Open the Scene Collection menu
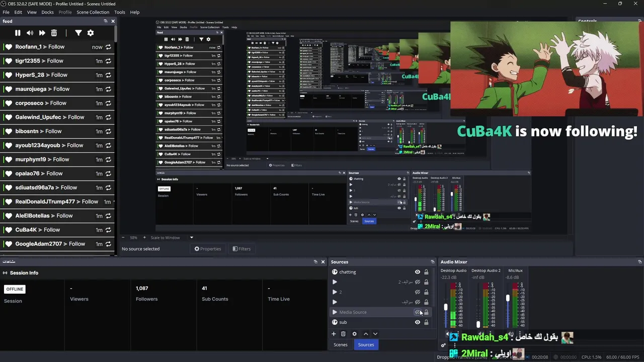The image size is (644, 362). 93,12
